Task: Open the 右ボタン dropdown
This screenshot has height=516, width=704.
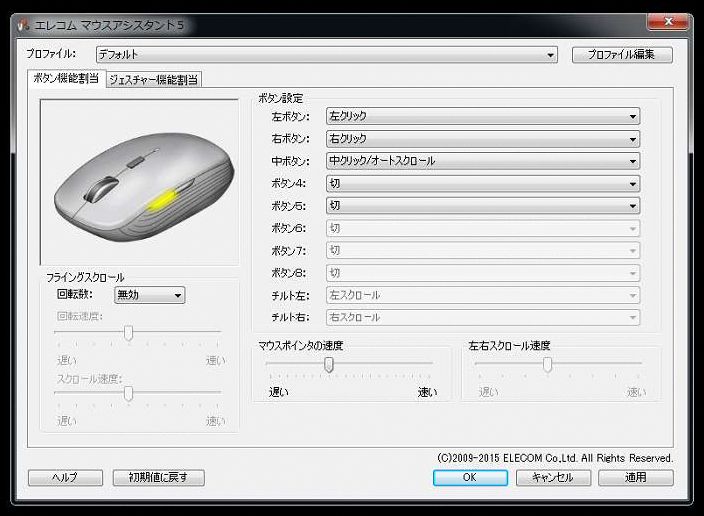Action: pyautogui.click(x=483, y=139)
